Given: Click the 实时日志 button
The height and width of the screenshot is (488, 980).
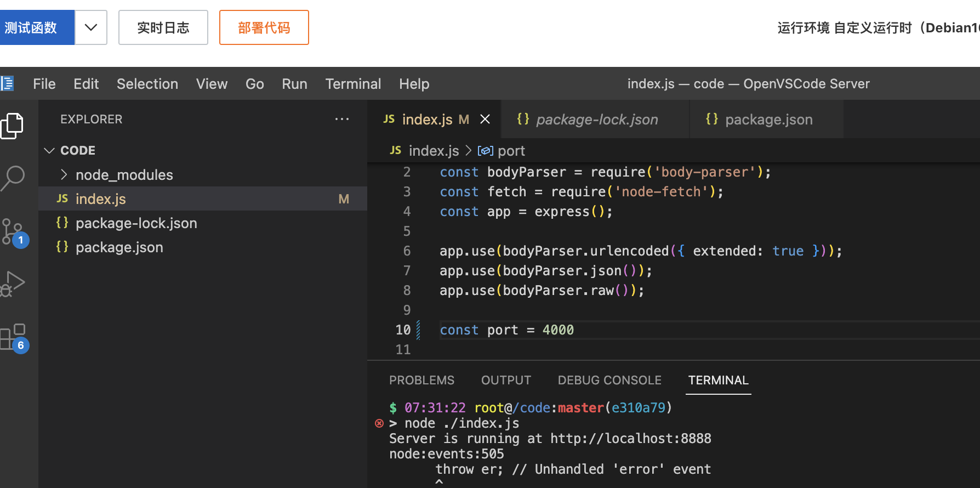Looking at the screenshot, I should (163, 27).
